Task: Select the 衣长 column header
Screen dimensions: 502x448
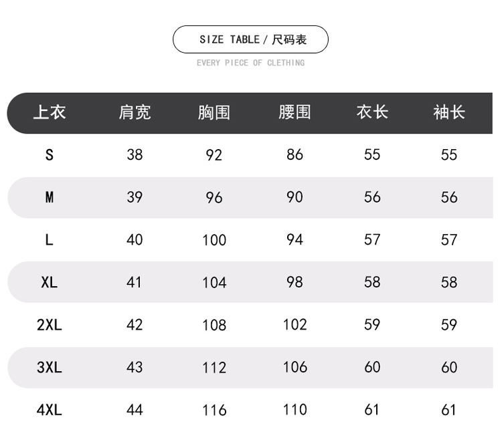Action: [x=372, y=112]
